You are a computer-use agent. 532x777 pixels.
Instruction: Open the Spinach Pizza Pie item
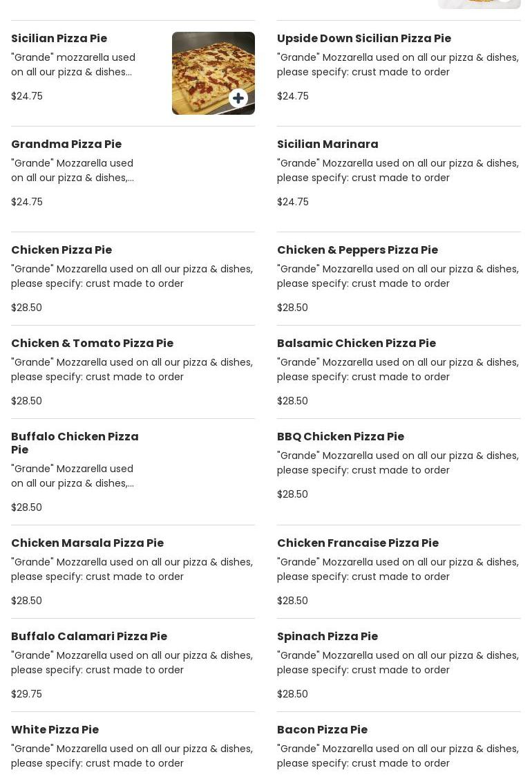[327, 637]
